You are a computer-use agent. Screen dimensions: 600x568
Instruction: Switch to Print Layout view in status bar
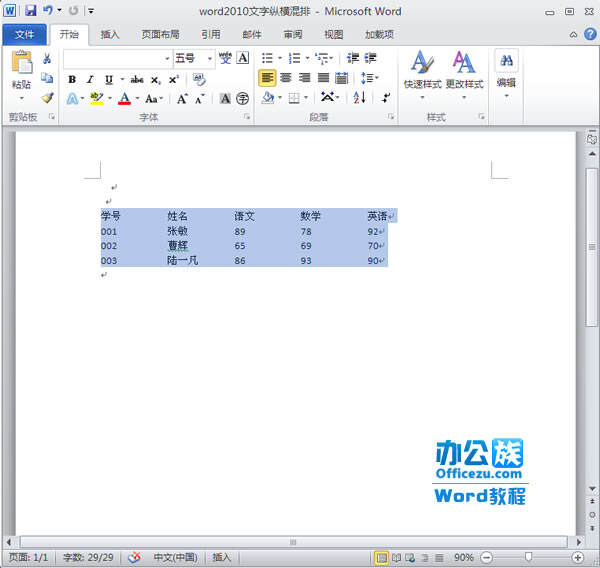(x=381, y=558)
